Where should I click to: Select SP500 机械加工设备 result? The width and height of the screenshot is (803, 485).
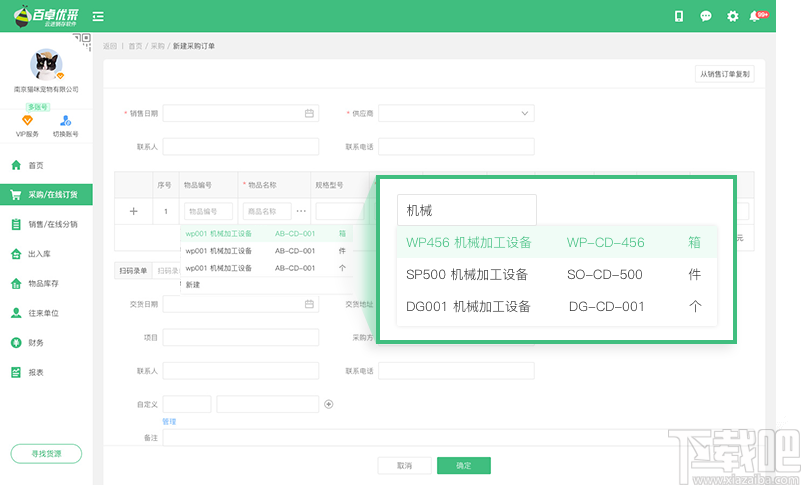tap(557, 275)
